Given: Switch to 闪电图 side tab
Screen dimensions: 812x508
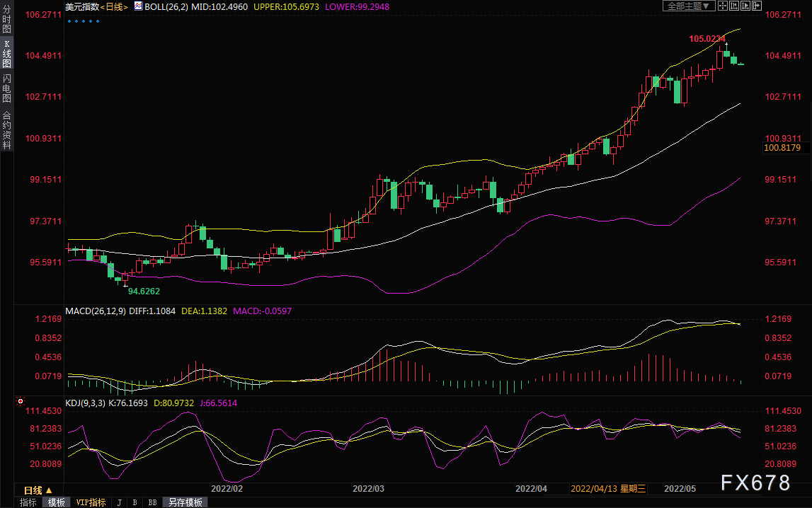Looking at the screenshot, I should click(6, 88).
